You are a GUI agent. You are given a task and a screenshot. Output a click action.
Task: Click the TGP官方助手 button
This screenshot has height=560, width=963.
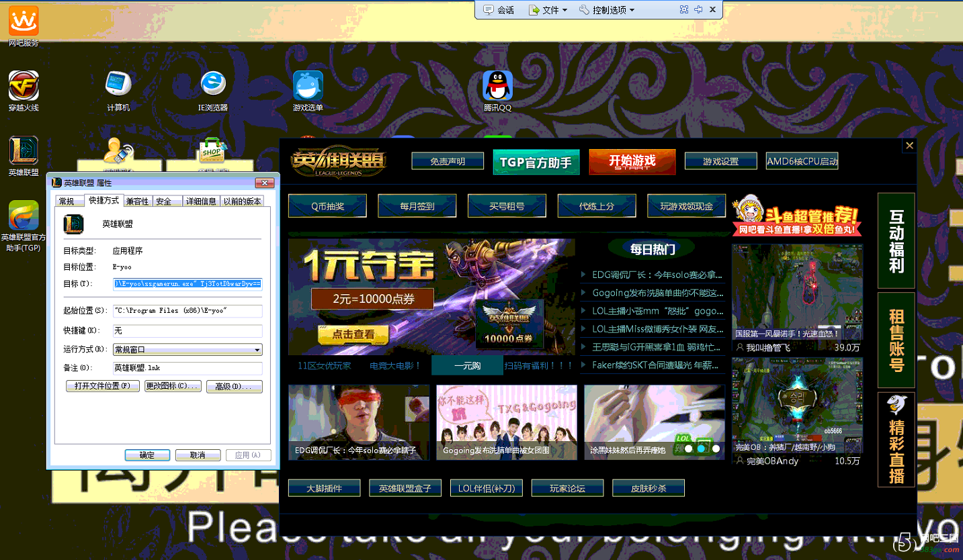coord(536,162)
